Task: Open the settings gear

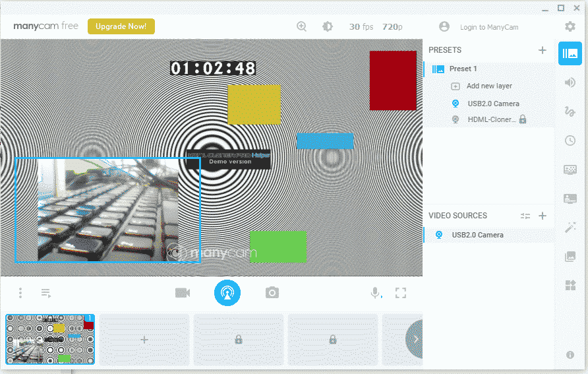Action: coord(570,26)
